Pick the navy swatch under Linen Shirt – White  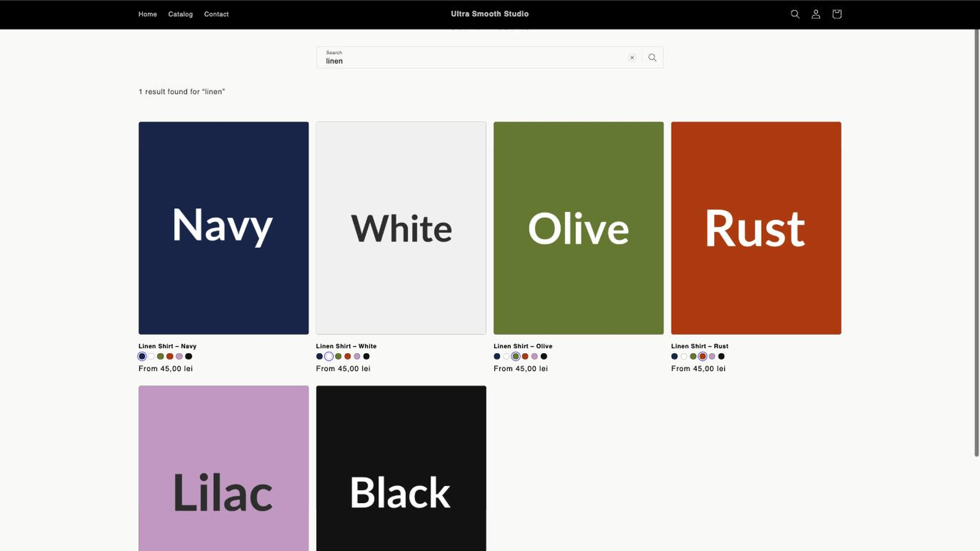point(319,356)
